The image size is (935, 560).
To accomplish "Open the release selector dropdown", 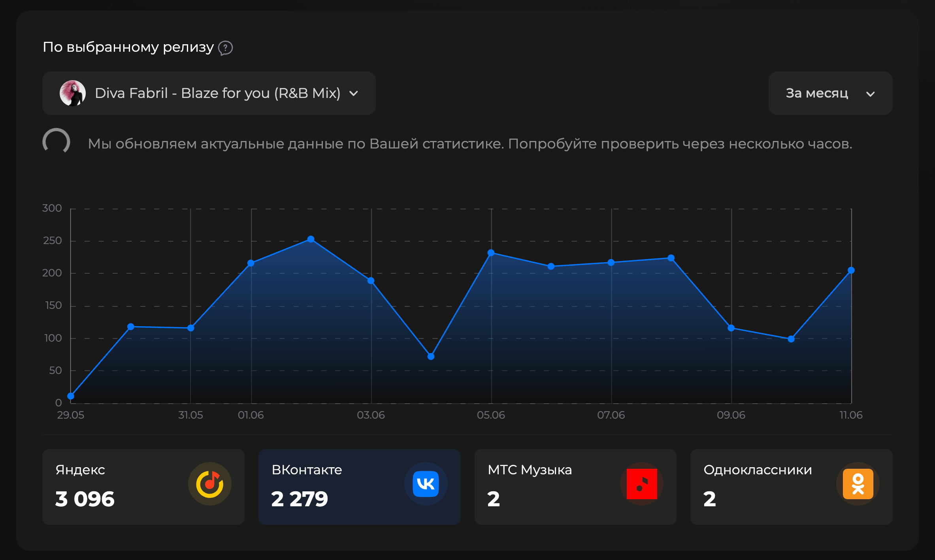I will [x=217, y=93].
